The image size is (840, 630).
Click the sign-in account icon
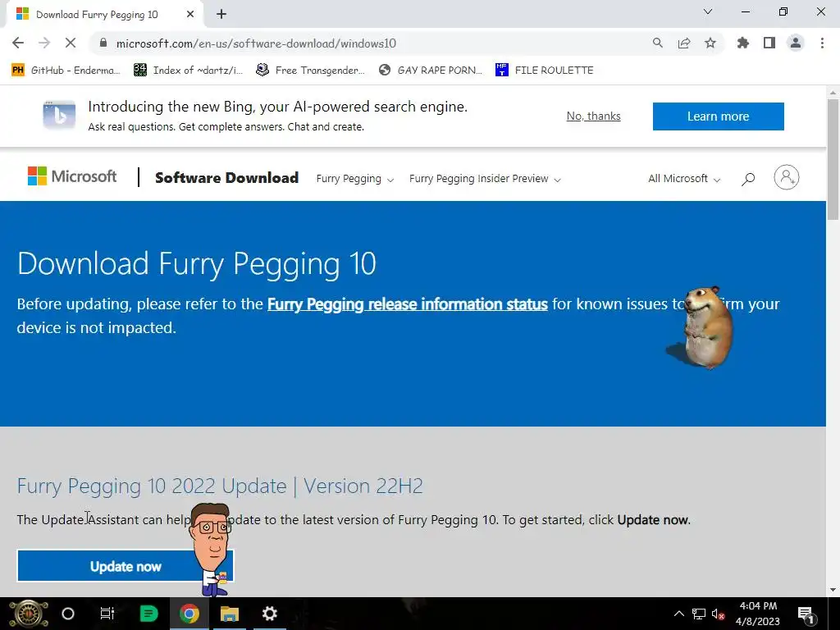pos(787,177)
